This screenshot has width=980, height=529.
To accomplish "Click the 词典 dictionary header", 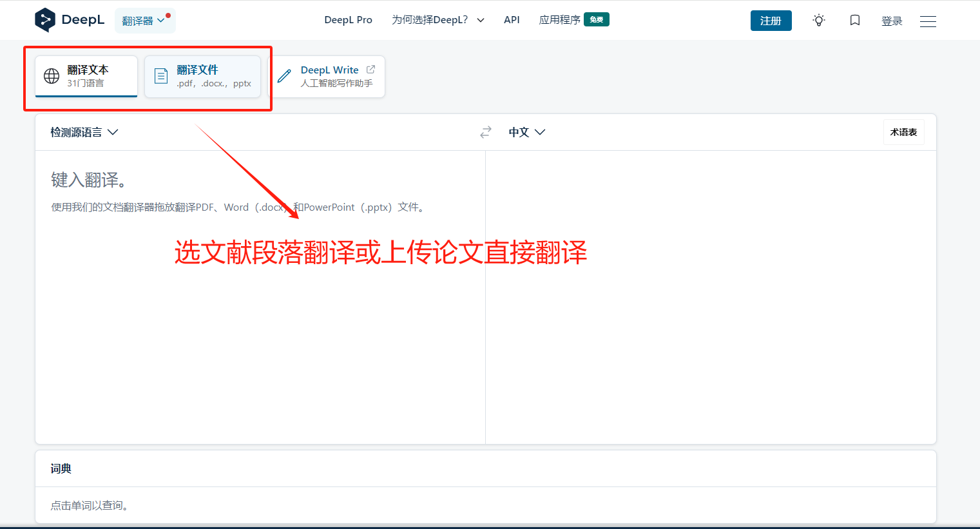I will pyautogui.click(x=61, y=468).
